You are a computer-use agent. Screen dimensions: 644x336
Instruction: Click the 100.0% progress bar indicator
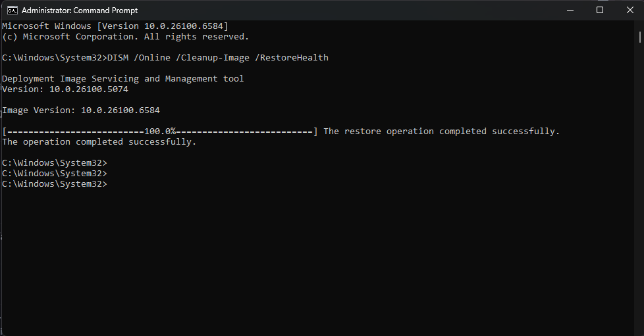[x=160, y=132]
